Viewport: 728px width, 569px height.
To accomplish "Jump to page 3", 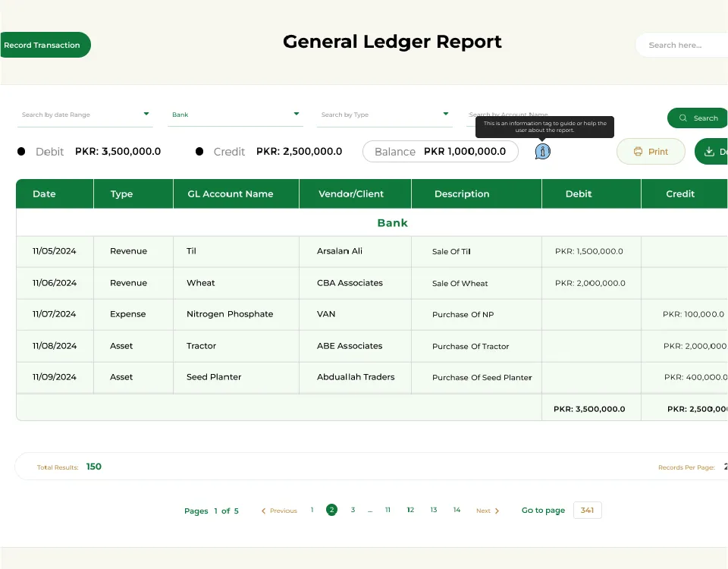I will coord(353,510).
